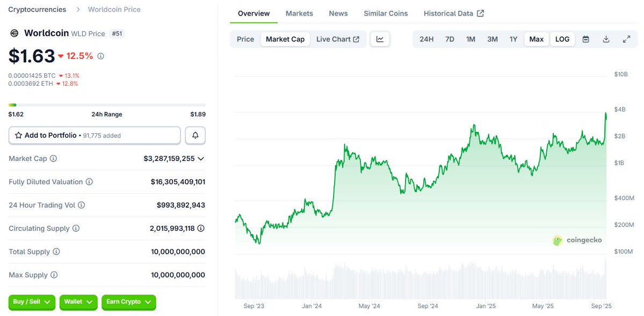Click the $1.89 range high value
The height and width of the screenshot is (316, 644).
point(198,114)
